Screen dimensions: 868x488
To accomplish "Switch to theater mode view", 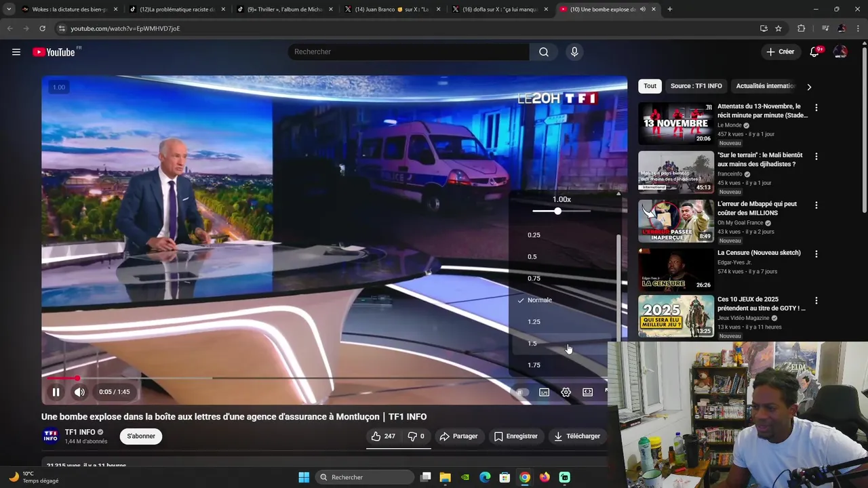I will [x=588, y=392].
